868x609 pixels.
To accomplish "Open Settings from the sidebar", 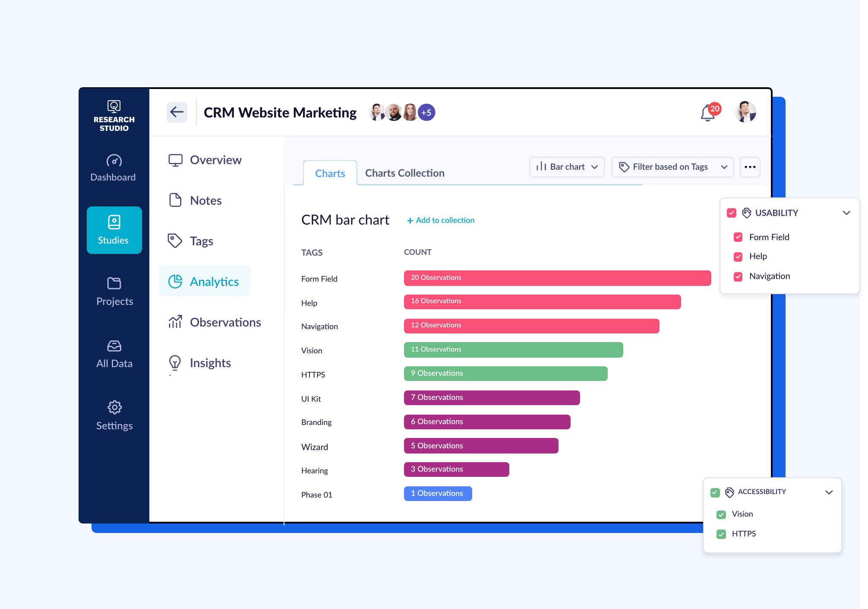I will click(x=114, y=415).
